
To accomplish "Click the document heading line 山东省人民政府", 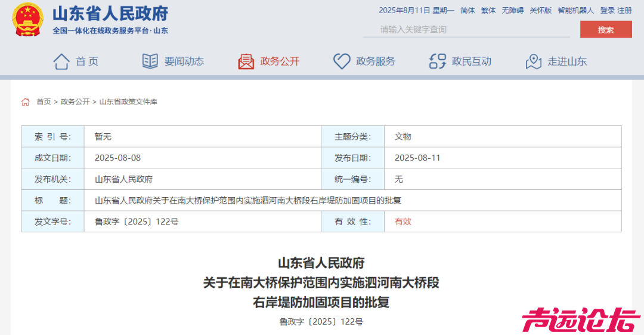I will (x=321, y=263).
